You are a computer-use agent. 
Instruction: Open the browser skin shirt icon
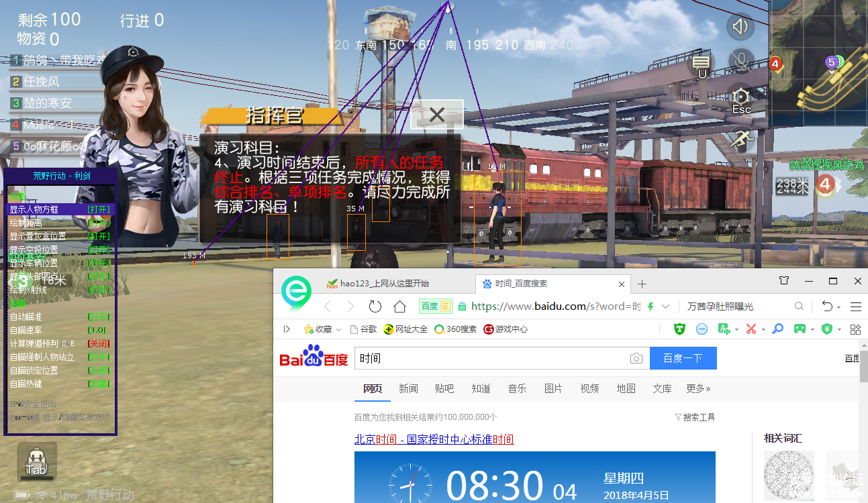click(x=784, y=280)
